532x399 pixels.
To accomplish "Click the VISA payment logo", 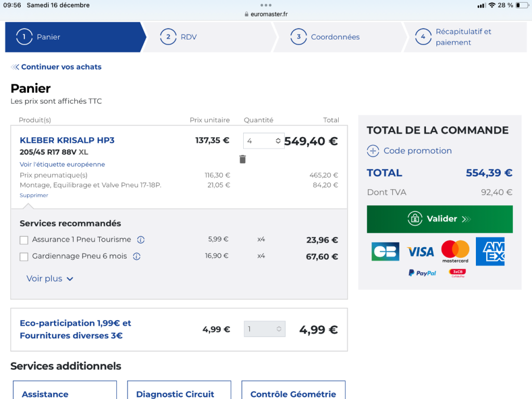I will (420, 252).
